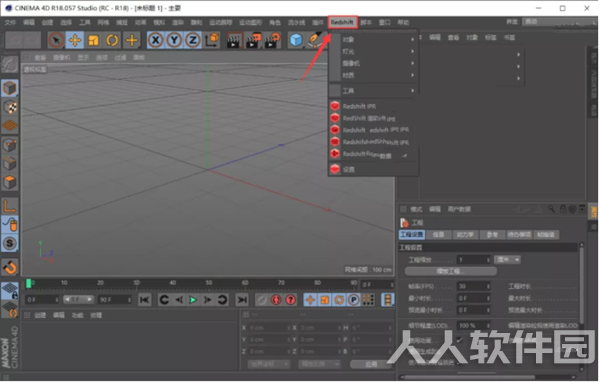Click the search magnifier in attributes panel

coord(551,209)
